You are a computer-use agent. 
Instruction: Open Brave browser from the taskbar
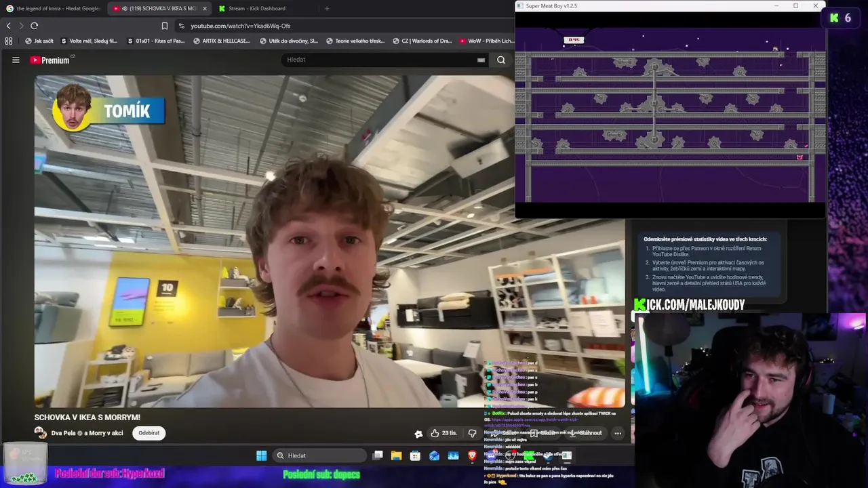click(x=472, y=455)
